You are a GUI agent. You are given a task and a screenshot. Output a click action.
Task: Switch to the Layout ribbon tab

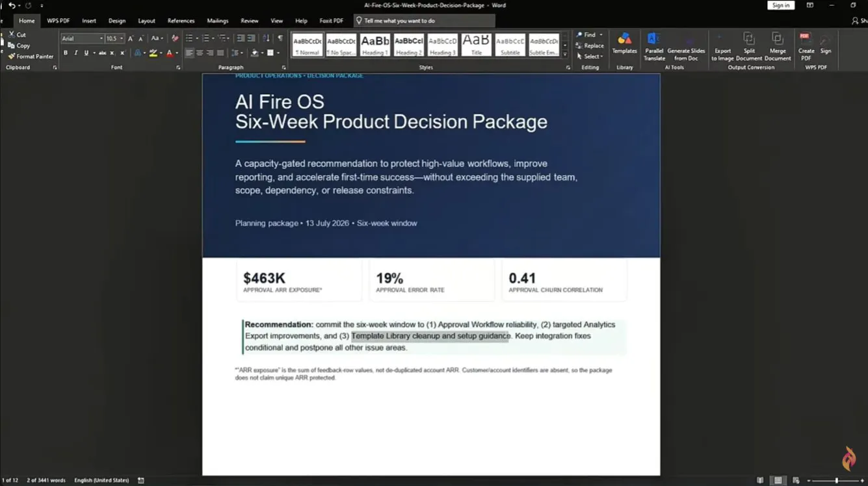tap(147, 21)
